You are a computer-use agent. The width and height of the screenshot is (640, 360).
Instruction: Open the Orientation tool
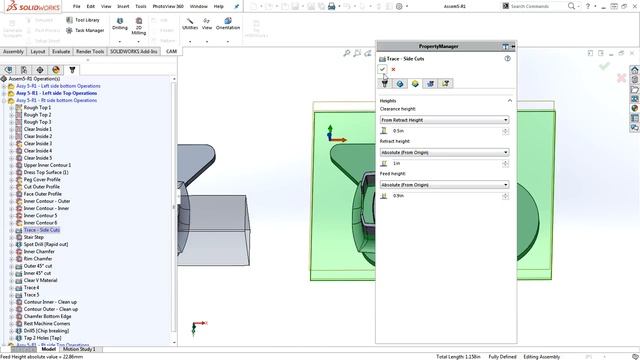pos(228,24)
